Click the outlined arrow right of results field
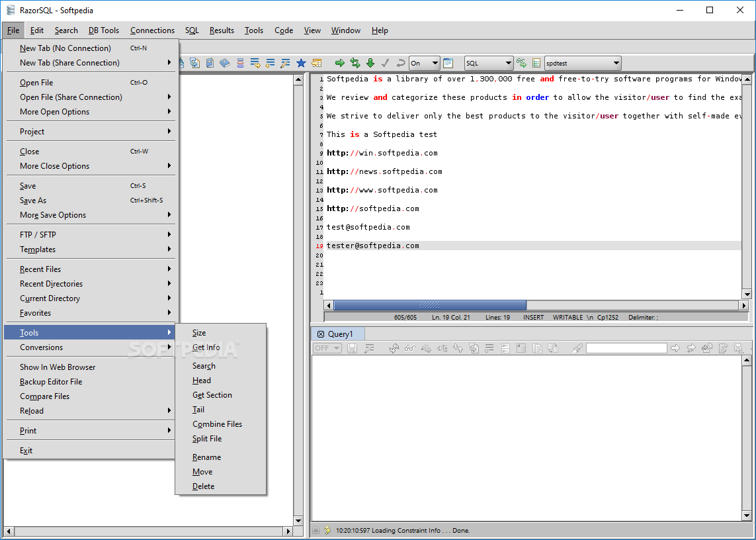Viewport: 756px width, 540px height. pyautogui.click(x=675, y=348)
